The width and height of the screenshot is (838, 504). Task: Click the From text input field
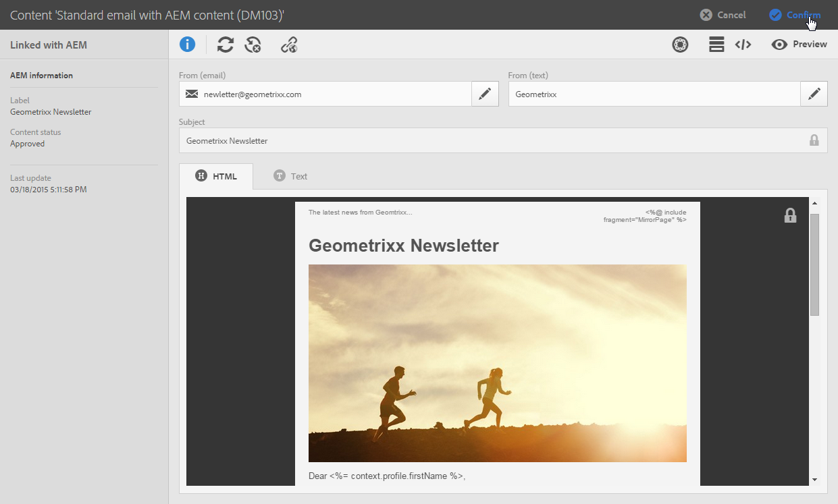point(654,94)
